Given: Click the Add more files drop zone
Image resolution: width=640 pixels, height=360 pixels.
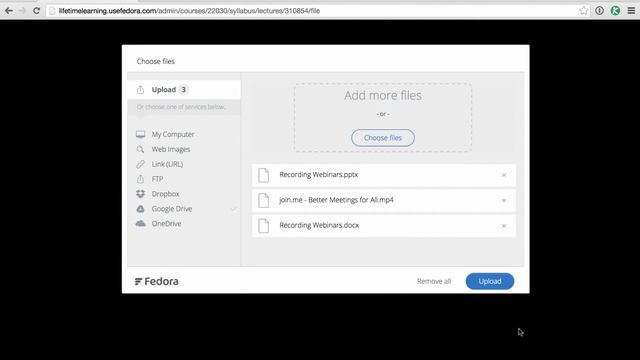Looking at the screenshot, I should pyautogui.click(x=383, y=118).
